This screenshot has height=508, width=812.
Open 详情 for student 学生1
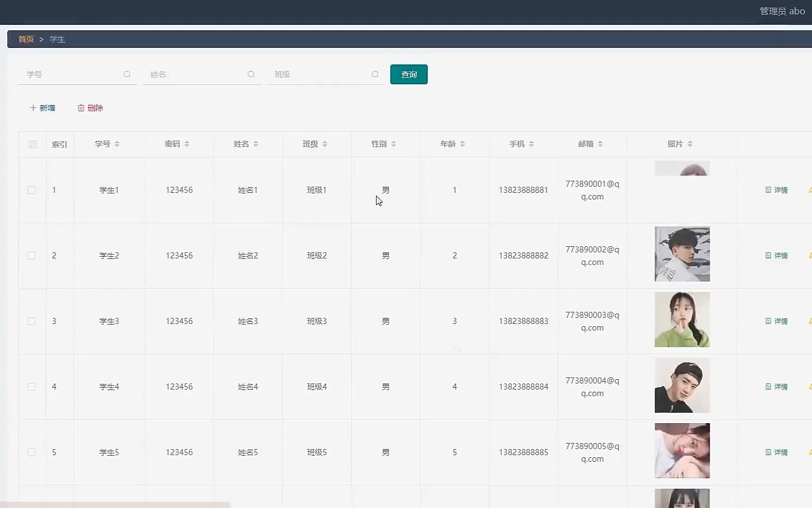click(777, 190)
